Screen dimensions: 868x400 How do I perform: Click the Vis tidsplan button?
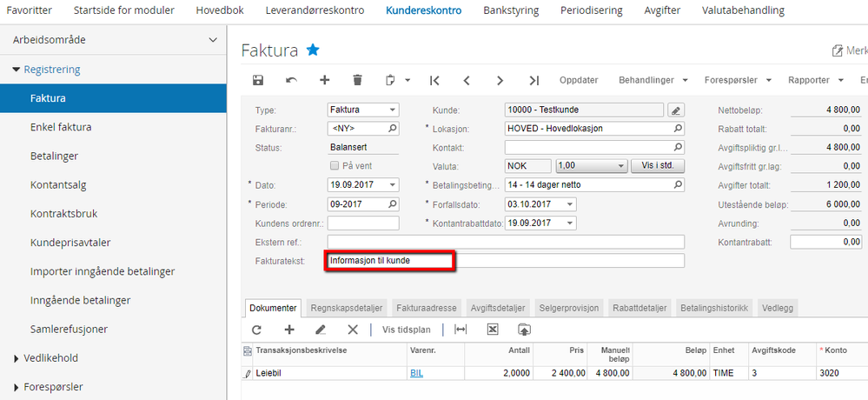pyautogui.click(x=407, y=330)
